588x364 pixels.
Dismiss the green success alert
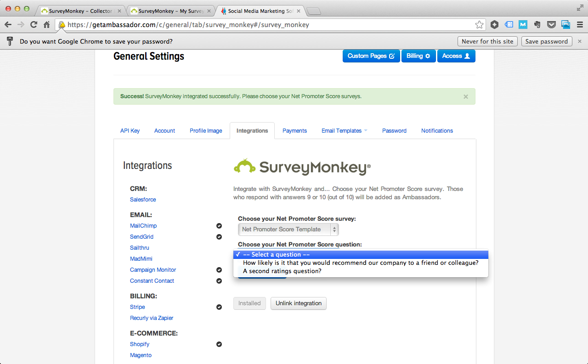coord(465,97)
